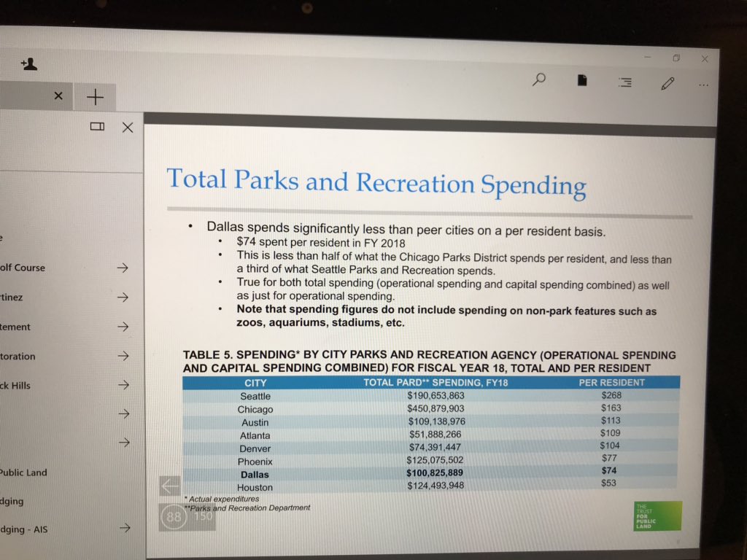Image resolution: width=747 pixels, height=560 pixels.
Task: Click the '$53' per resident value
Action: [x=608, y=483]
